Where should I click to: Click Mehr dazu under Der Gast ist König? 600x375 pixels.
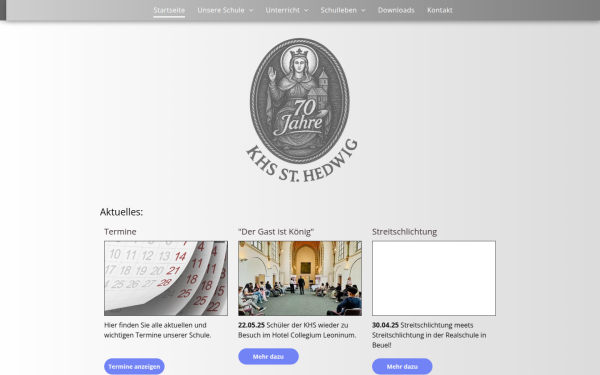coord(268,356)
